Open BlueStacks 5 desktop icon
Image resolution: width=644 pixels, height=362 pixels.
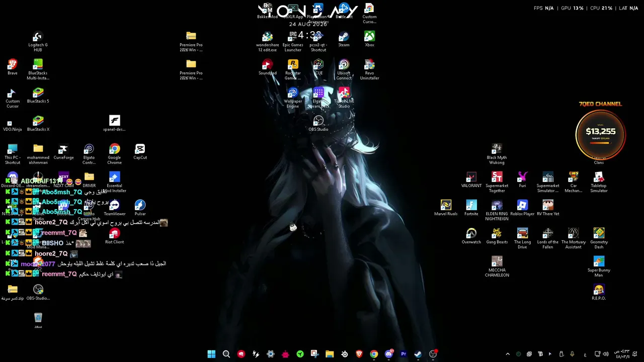(x=38, y=96)
